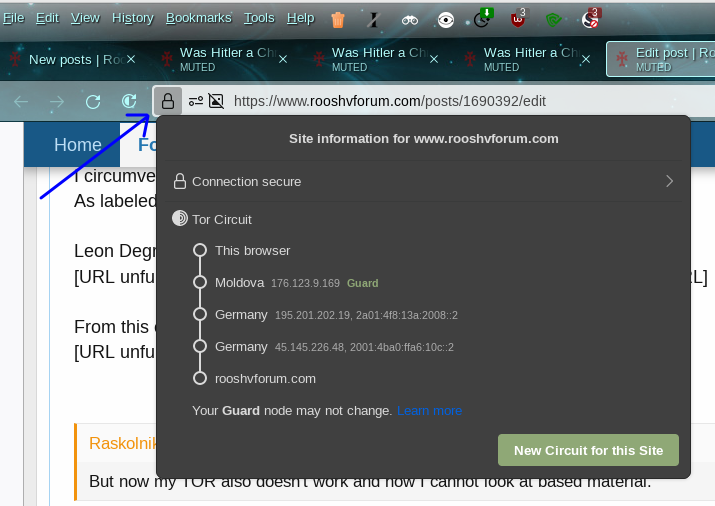This screenshot has height=506, width=715.
Task: Open the Learn more link
Action: [430, 411]
